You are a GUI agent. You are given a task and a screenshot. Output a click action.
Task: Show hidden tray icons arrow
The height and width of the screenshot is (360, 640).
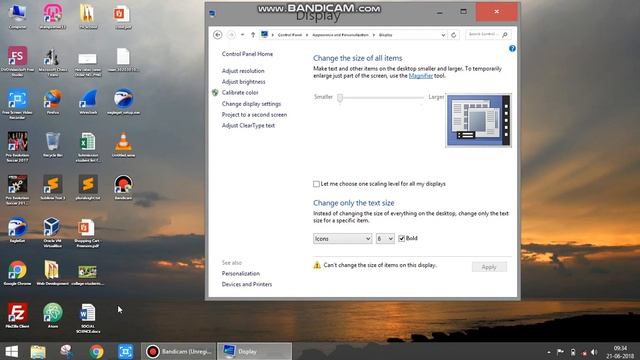[549, 352]
